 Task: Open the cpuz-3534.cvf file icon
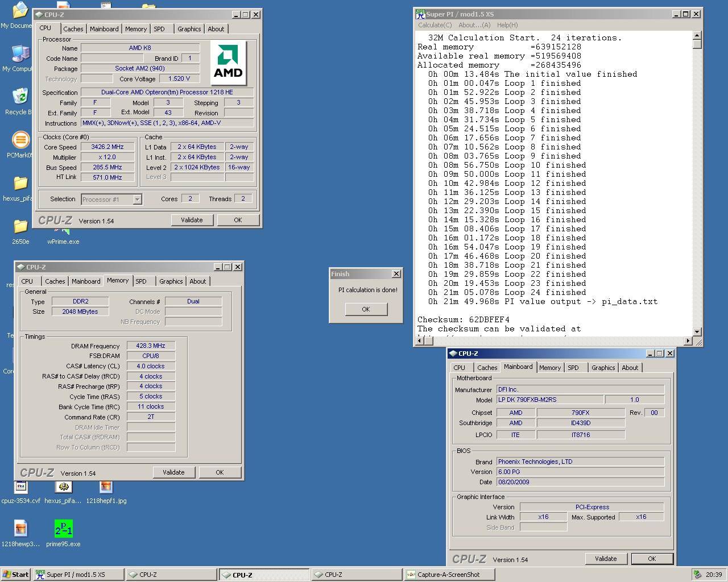click(20, 487)
